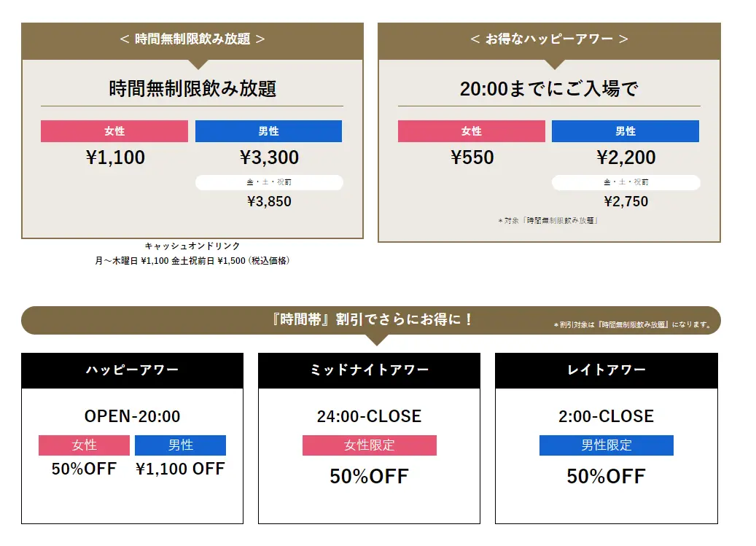Click the キャッシュオンドリンク text below the card
The image size is (756, 546).
192,246
